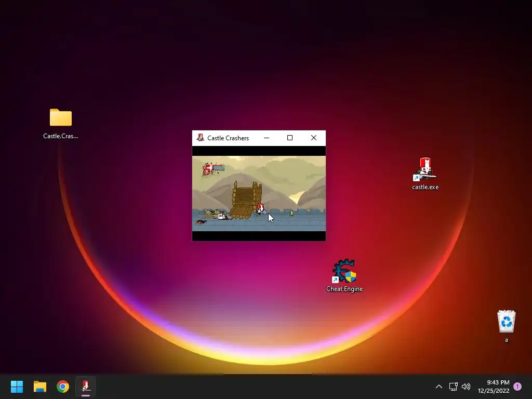Show hidden system tray icons

(438, 387)
